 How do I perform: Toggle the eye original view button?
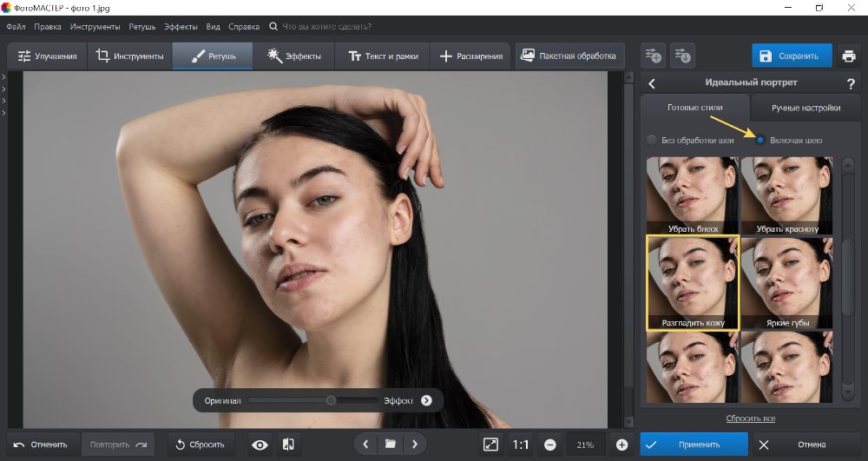click(260, 445)
